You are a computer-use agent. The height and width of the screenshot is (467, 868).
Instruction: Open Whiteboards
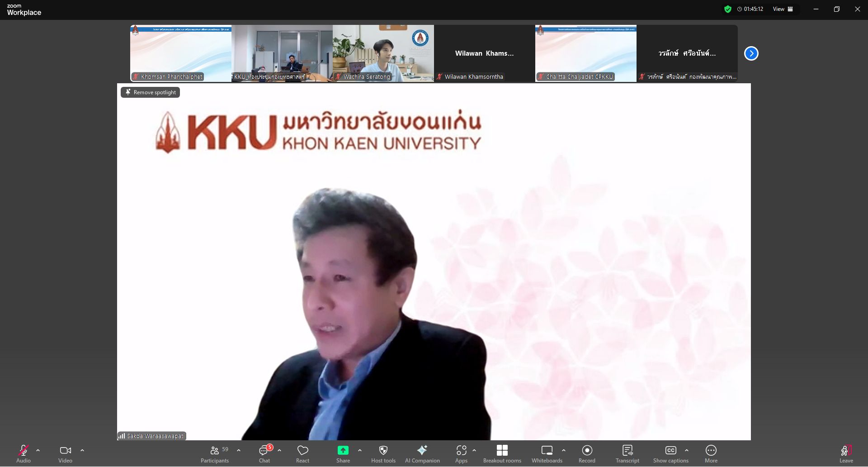click(x=547, y=454)
